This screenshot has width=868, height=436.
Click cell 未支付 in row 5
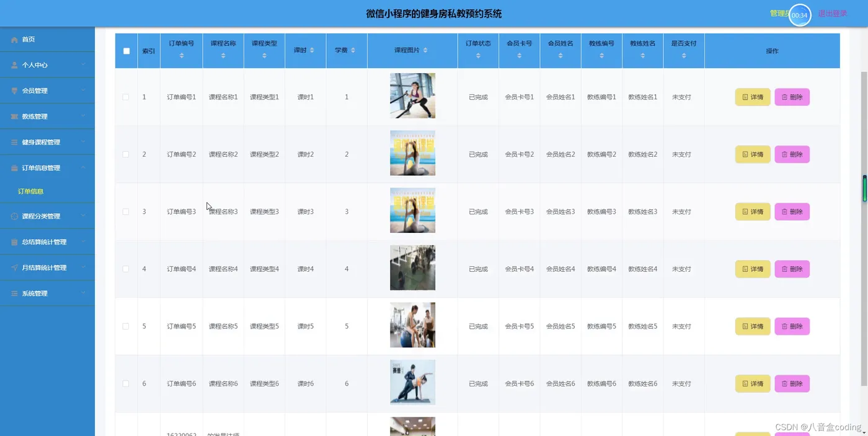[x=681, y=326]
